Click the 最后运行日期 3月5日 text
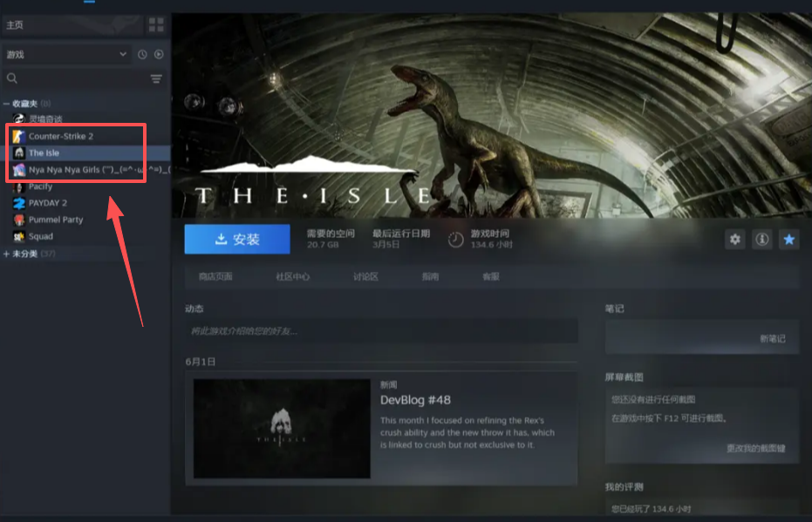Image resolution: width=812 pixels, height=522 pixels. (401, 239)
